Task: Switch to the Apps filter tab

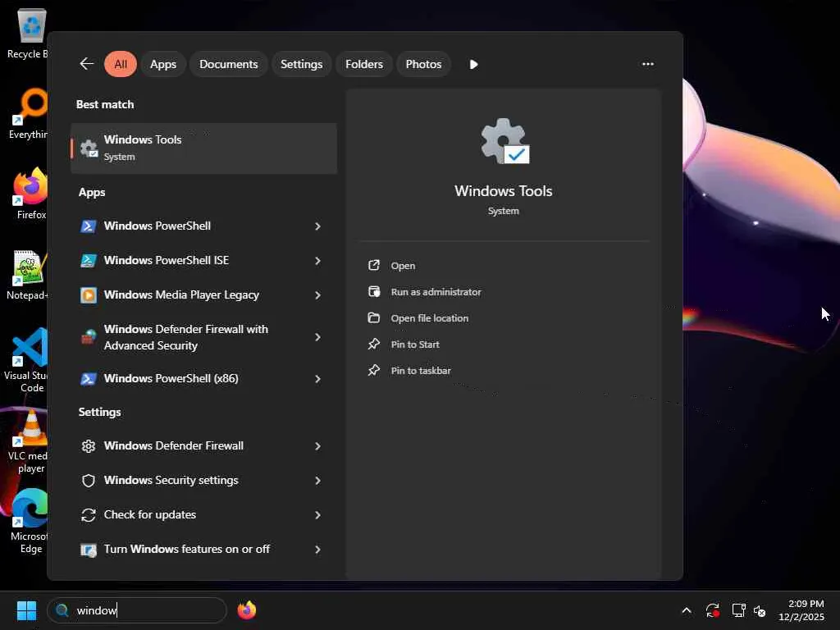Action: coord(163,64)
